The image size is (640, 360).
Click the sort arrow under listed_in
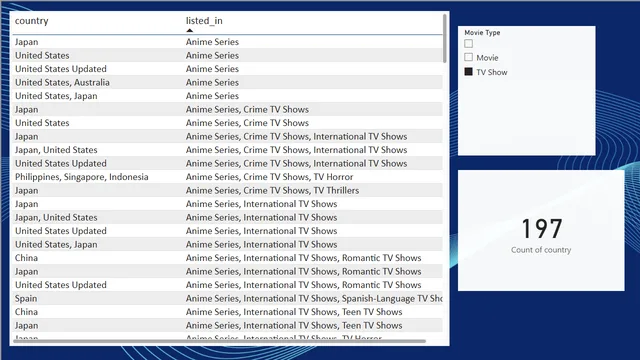coord(189,30)
